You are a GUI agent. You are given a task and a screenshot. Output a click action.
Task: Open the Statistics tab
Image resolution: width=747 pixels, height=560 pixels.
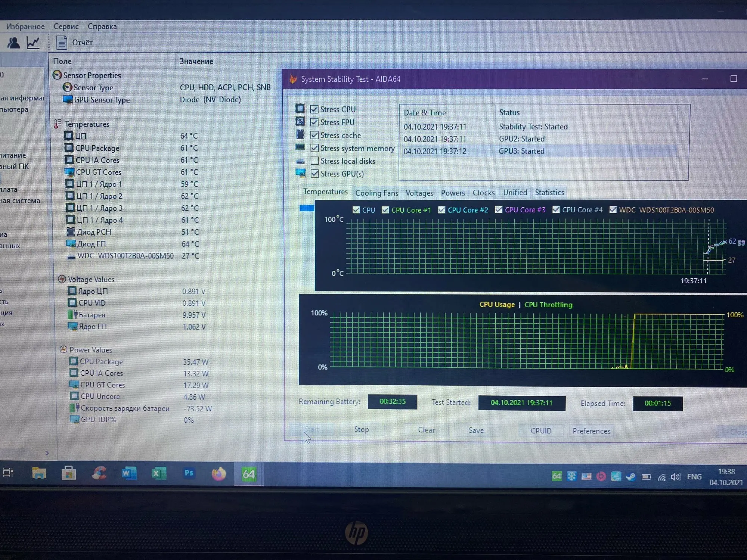tap(549, 193)
